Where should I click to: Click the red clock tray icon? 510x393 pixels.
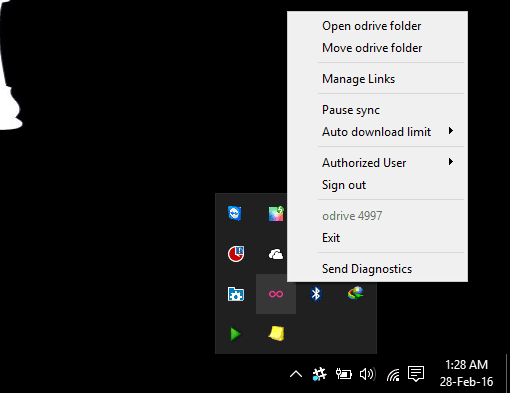pos(236,254)
